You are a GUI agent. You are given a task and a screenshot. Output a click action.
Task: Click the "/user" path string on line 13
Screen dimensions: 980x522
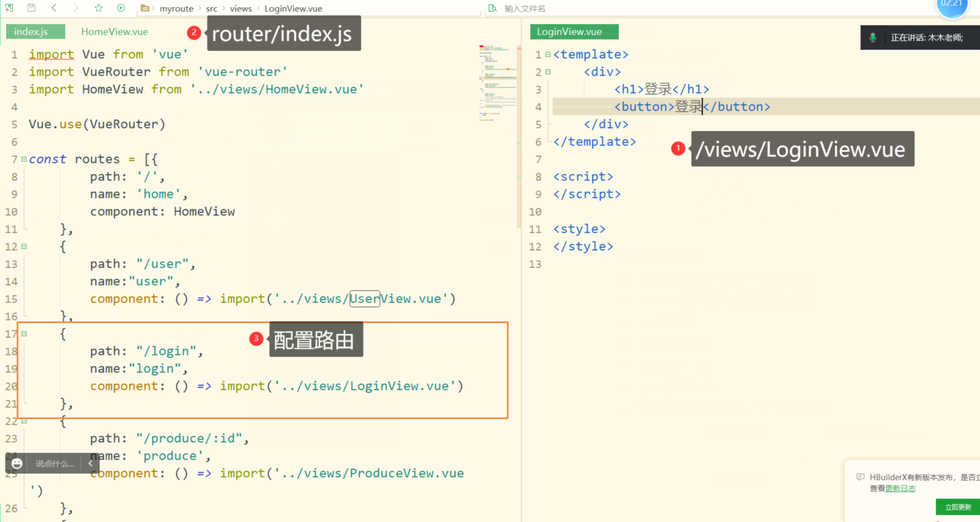click(162, 264)
